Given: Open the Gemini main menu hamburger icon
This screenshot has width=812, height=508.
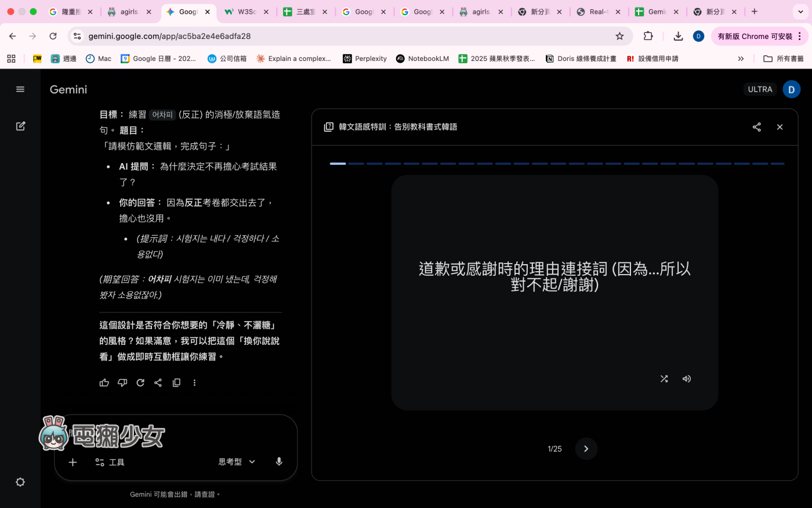Looking at the screenshot, I should coord(20,89).
